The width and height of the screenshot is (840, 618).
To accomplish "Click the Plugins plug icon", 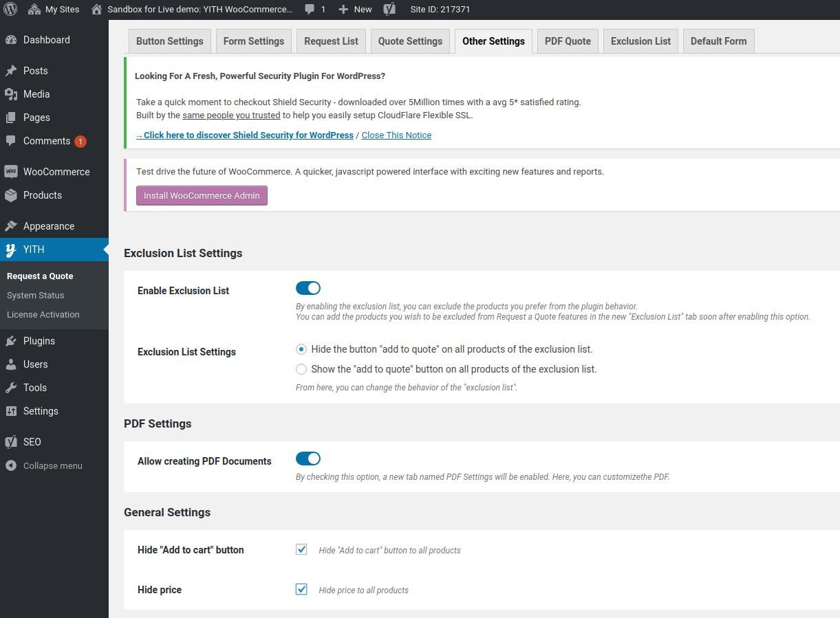I will tap(11, 341).
